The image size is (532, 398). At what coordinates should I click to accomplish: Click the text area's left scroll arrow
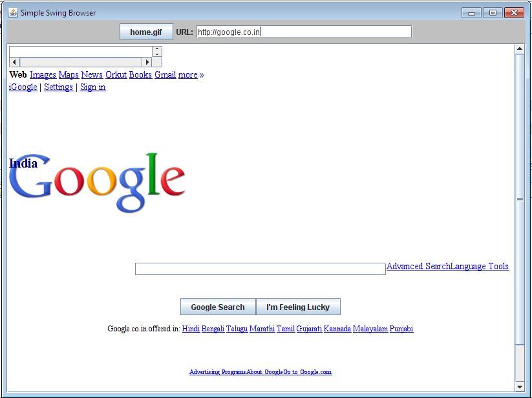click(14, 62)
